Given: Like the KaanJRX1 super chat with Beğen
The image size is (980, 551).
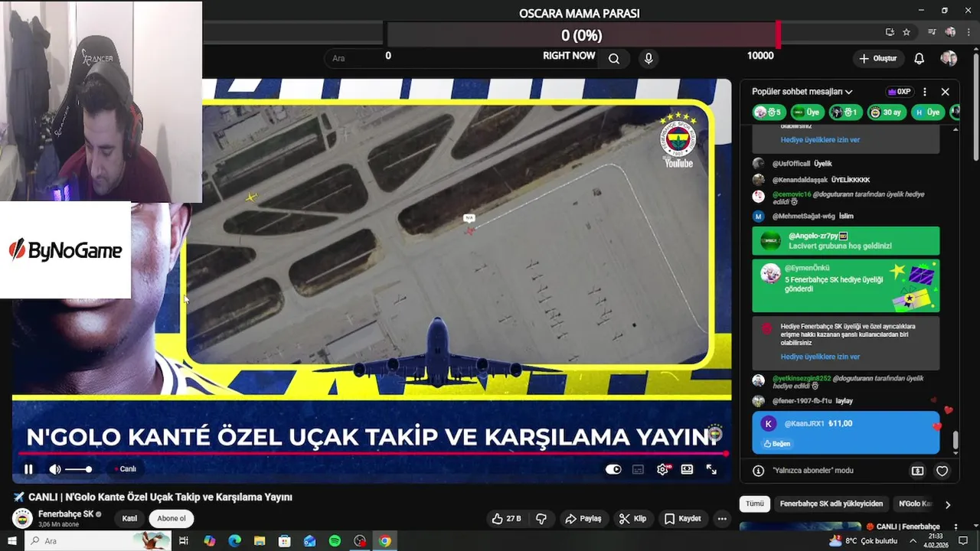Looking at the screenshot, I should [x=776, y=444].
